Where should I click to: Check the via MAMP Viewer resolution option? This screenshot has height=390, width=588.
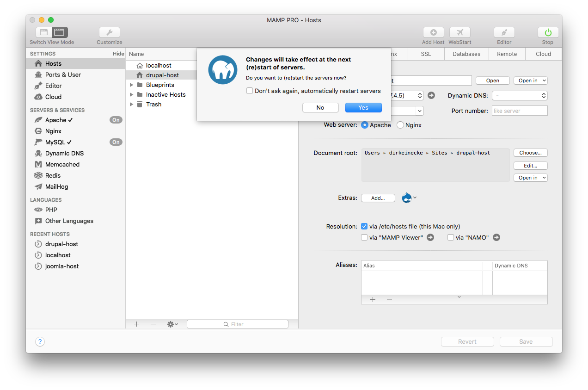coord(364,237)
